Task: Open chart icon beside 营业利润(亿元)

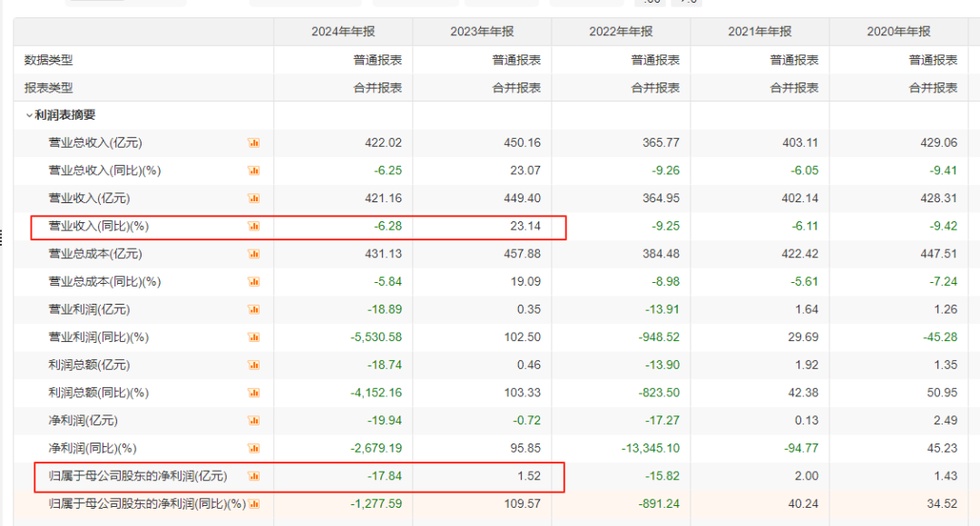Action: click(x=254, y=309)
